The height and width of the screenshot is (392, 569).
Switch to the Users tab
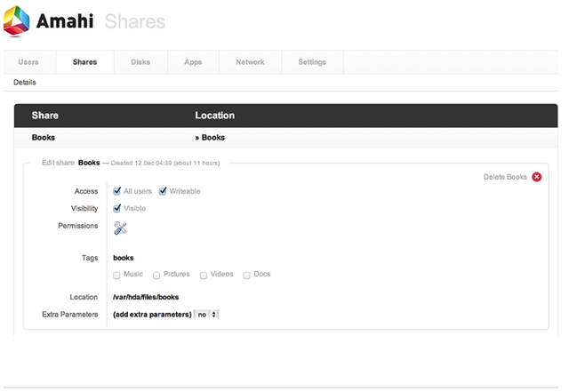28,62
